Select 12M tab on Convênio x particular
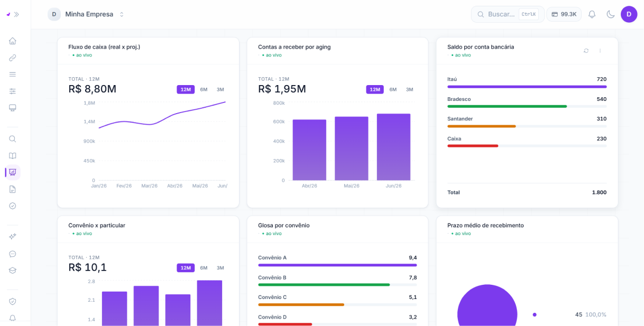This screenshot has width=644, height=326. pyautogui.click(x=186, y=268)
